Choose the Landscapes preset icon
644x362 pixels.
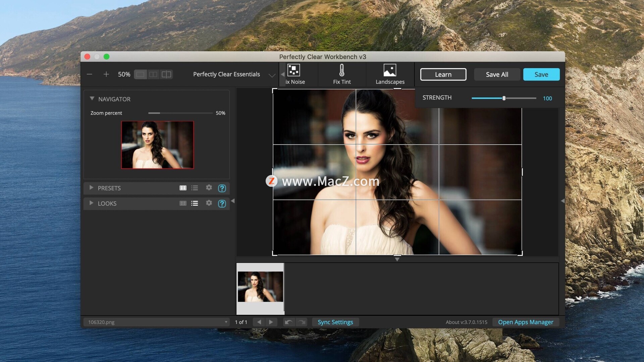390,74
